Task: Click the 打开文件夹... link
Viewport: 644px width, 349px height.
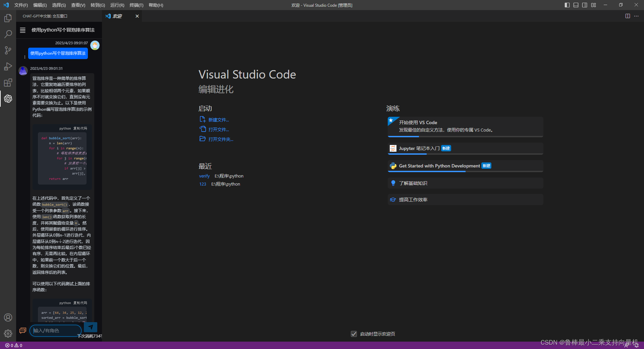Action: pos(221,139)
